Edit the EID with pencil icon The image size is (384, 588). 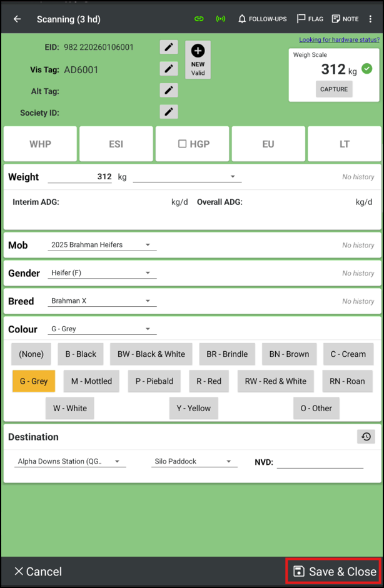(168, 47)
